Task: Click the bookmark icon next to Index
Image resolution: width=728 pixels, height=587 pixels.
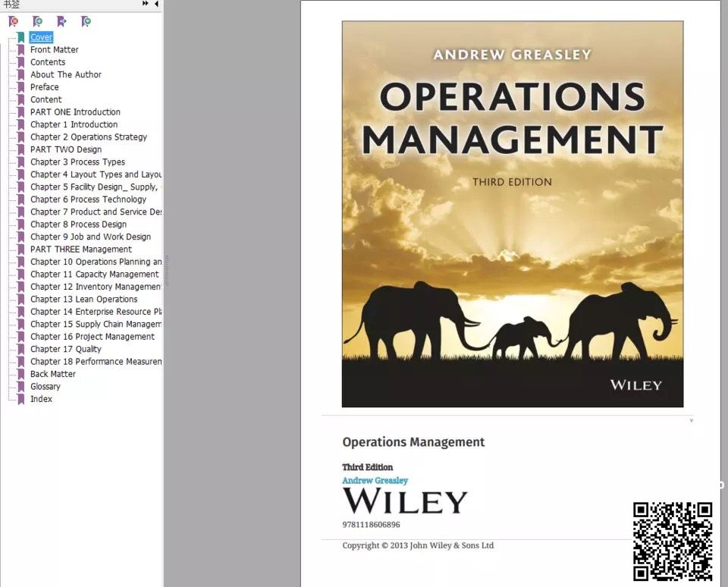Action: point(20,399)
